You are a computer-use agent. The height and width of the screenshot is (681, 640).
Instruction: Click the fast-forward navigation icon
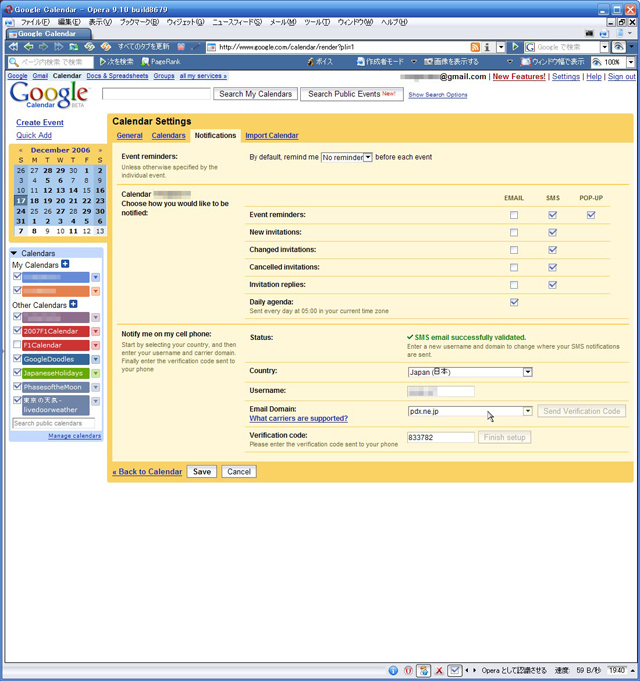[58, 46]
